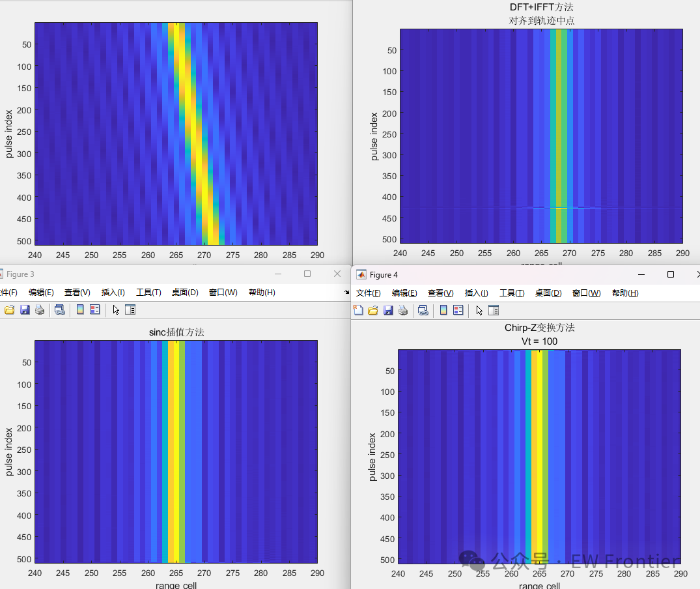Screen dimensions: 700x589
Task: Click the Open File icon in Figure 4
Action: click(x=373, y=310)
